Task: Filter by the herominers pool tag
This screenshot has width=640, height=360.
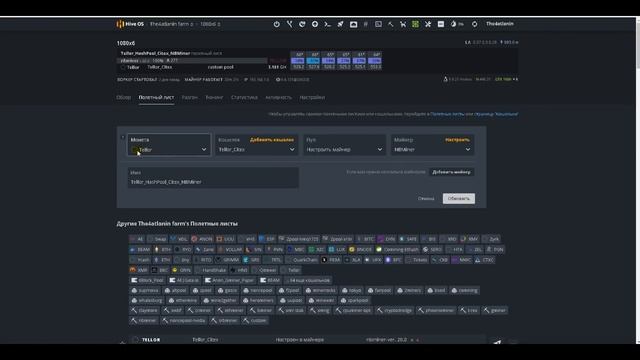Action: (258, 300)
